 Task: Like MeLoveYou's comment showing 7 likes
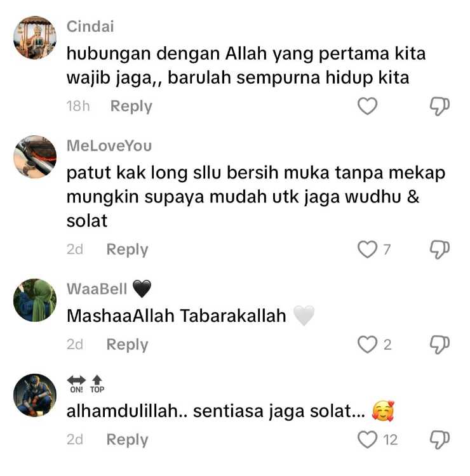pos(367,249)
